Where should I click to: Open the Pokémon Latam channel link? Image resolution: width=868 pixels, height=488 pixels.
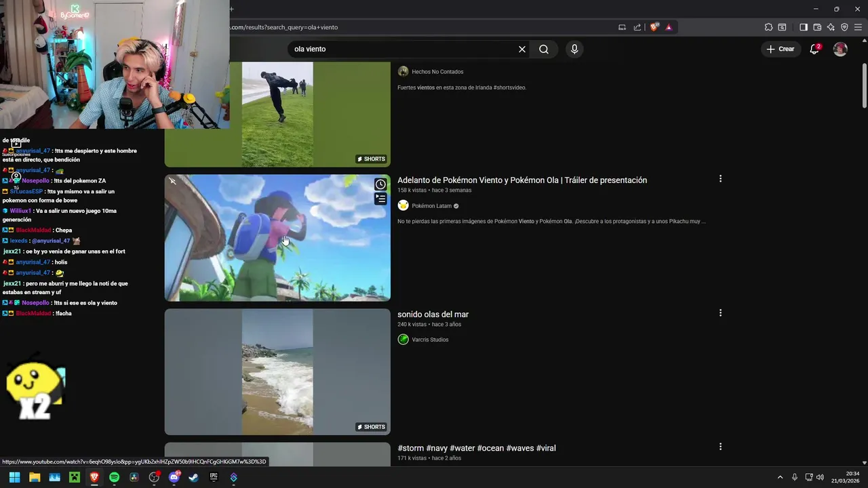(431, 206)
